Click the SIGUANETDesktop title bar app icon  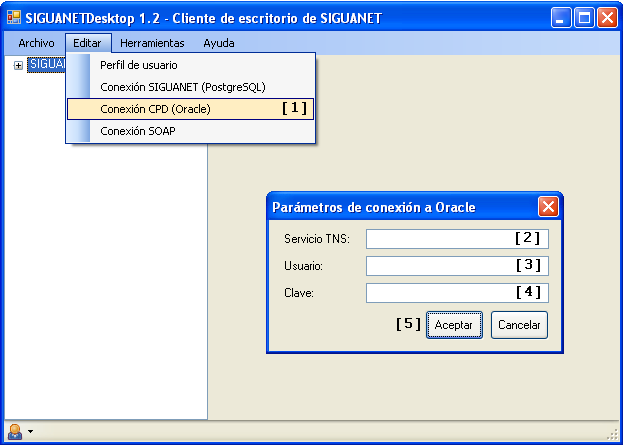[x=14, y=17]
